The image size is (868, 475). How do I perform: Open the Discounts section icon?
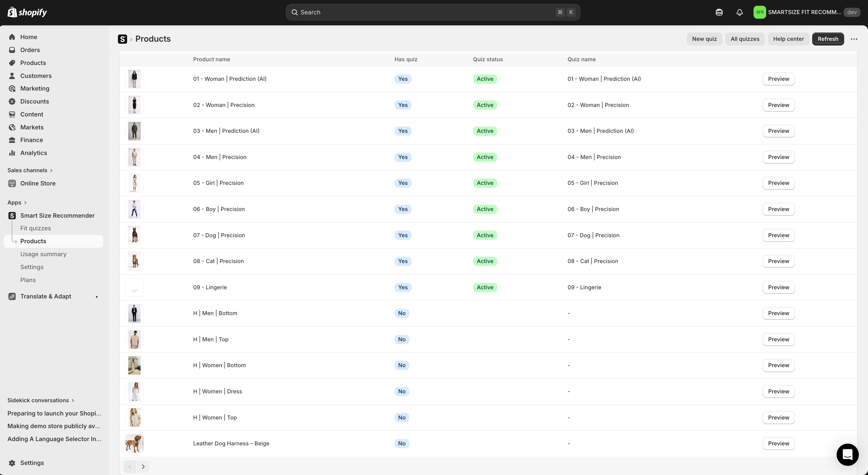(x=12, y=101)
